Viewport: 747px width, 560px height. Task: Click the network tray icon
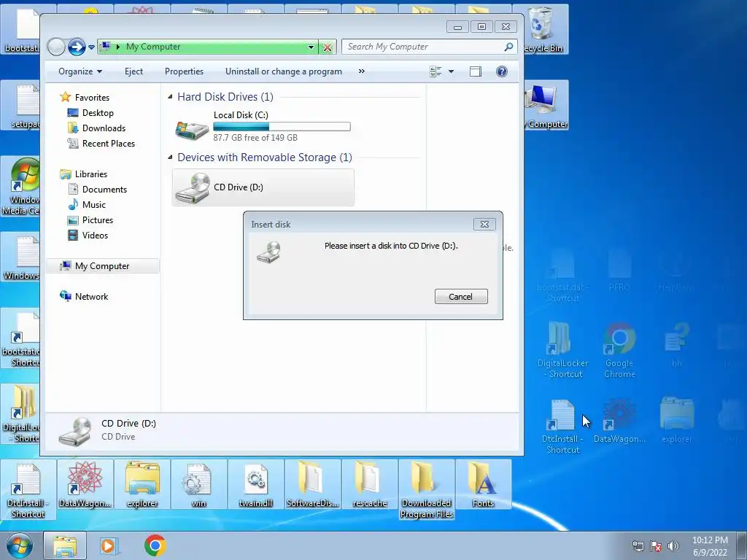638,546
